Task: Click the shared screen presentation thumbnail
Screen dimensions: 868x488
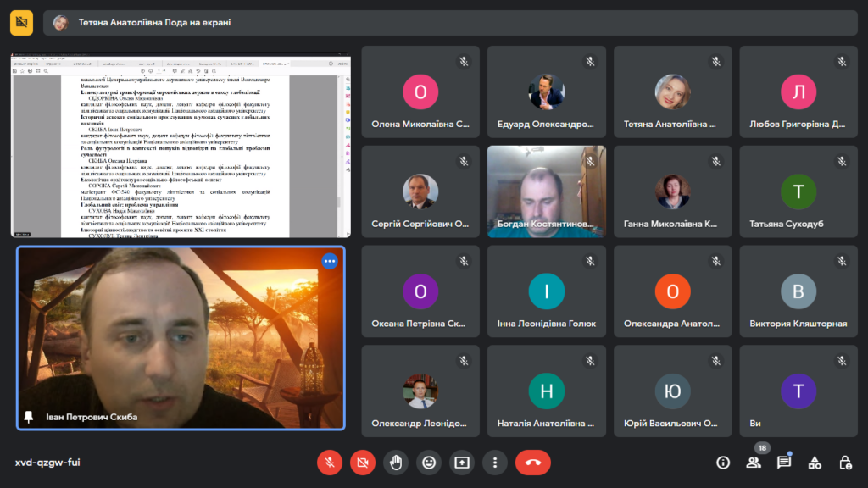Action: point(181,147)
